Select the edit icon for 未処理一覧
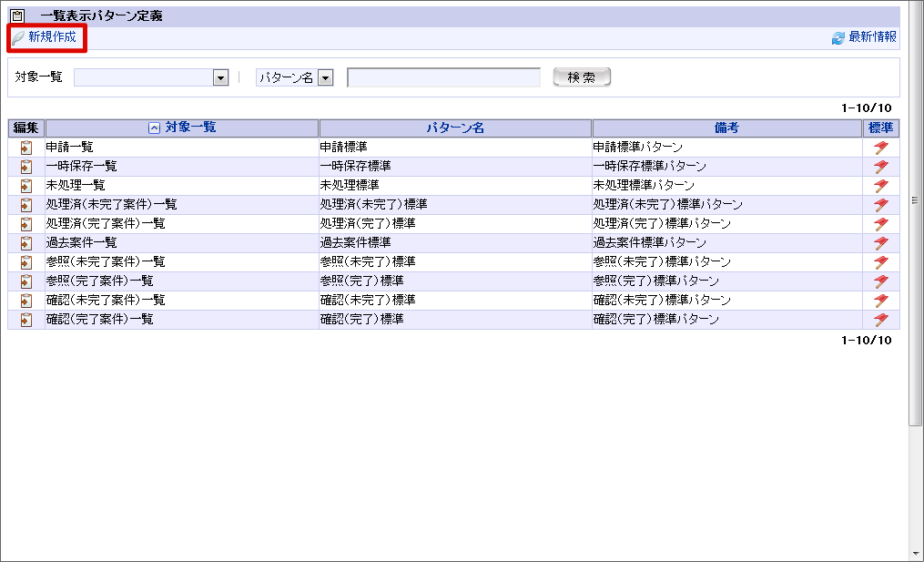Screen dimensions: 924x562 click(25, 185)
